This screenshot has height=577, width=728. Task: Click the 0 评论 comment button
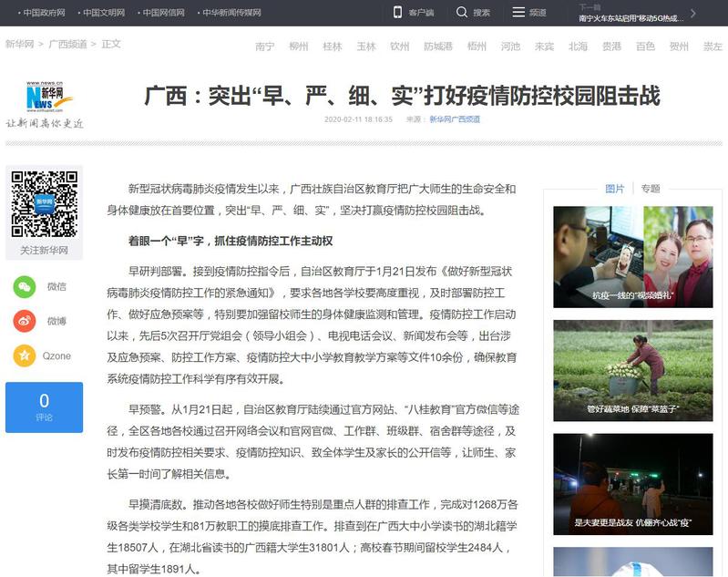(44, 407)
